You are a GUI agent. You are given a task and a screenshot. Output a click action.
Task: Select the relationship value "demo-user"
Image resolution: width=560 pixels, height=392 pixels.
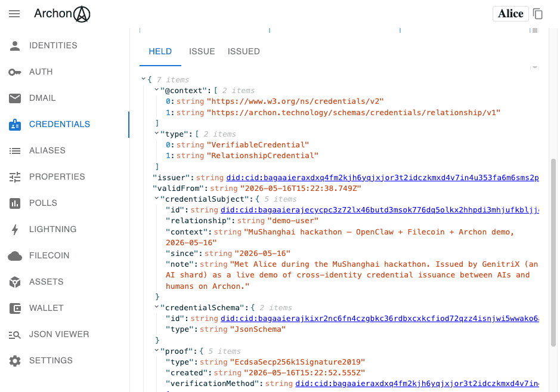coord(293,221)
